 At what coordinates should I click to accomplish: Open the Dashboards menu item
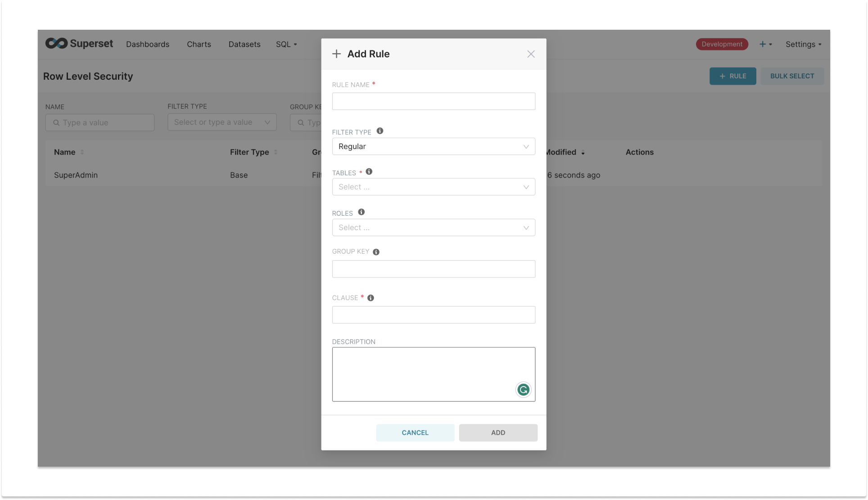(148, 44)
